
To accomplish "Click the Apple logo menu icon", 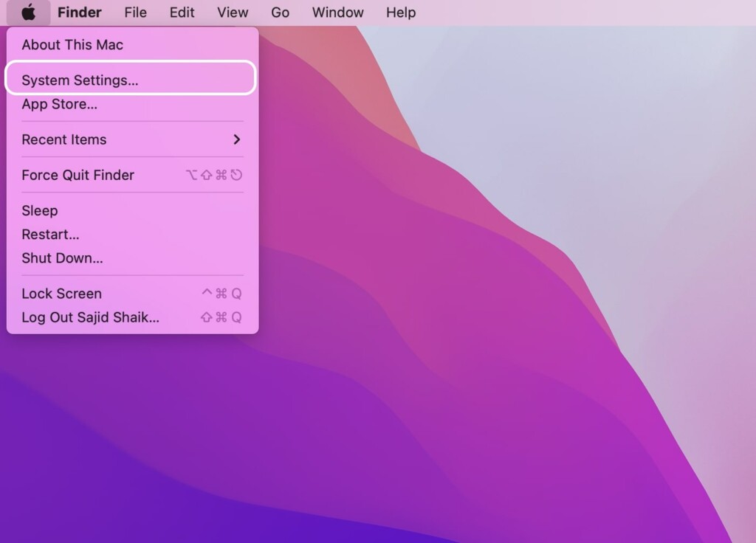I will click(29, 13).
